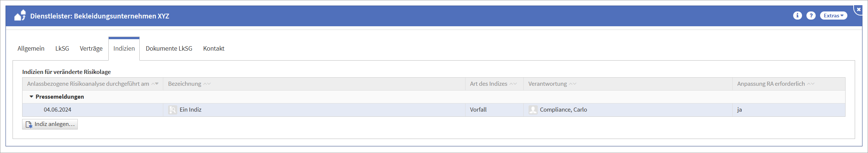Sort by Verantwortung column header
Image resolution: width=868 pixels, height=153 pixels.
click(547, 84)
